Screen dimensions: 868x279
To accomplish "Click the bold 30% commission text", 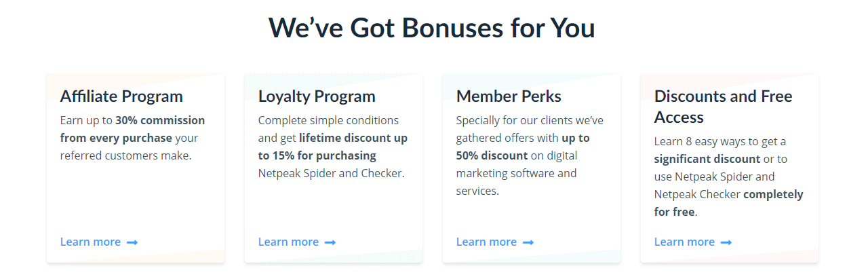I will [160, 120].
